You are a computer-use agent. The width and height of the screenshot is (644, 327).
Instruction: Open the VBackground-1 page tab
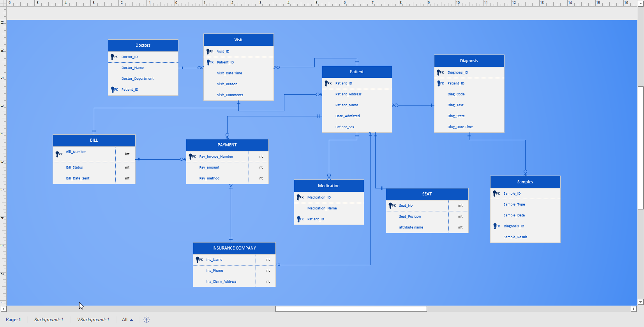[x=93, y=320]
